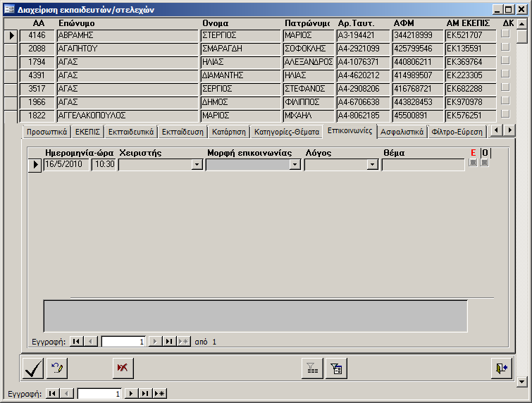Click the checkmark save record button
Viewport: 532px width, 403px height.
point(32,368)
